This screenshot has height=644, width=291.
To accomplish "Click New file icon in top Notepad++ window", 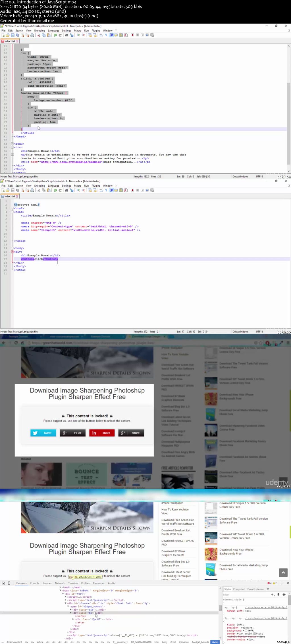I will [x=3, y=35].
